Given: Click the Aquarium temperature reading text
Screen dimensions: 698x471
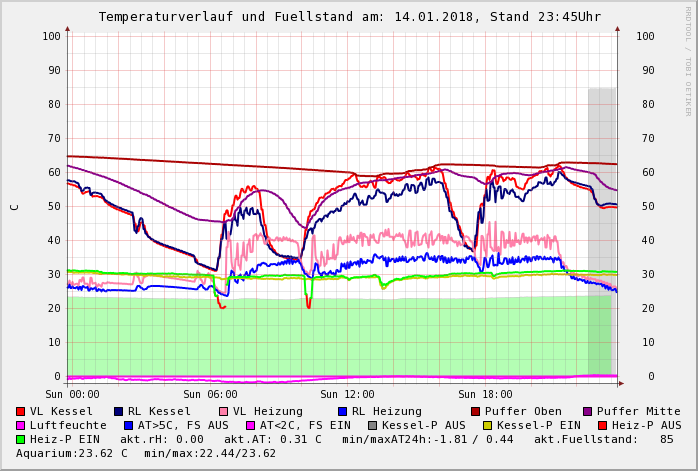Looking at the screenshot, I should [70, 453].
